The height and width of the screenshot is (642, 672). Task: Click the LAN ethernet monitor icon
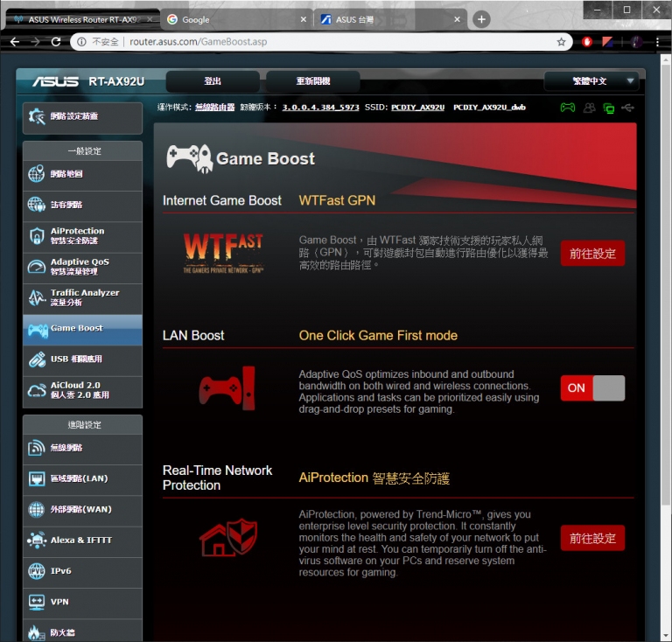click(x=37, y=478)
